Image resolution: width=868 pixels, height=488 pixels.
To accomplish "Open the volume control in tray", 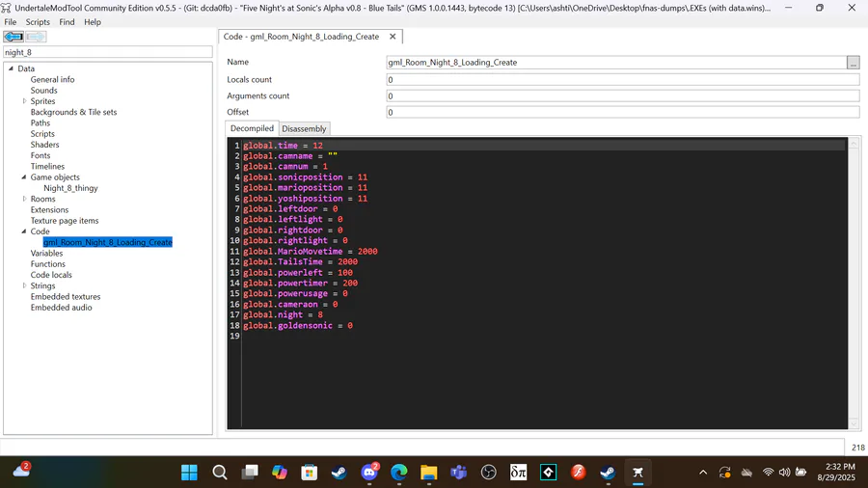I will [x=784, y=472].
